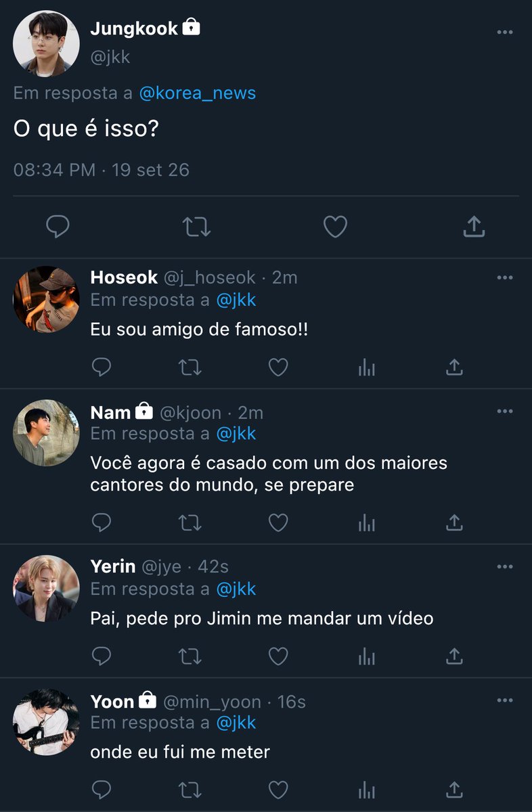Viewport: 532px width, 812px height.
Task: Like Yoon's reply tweet
Action: pos(278,790)
